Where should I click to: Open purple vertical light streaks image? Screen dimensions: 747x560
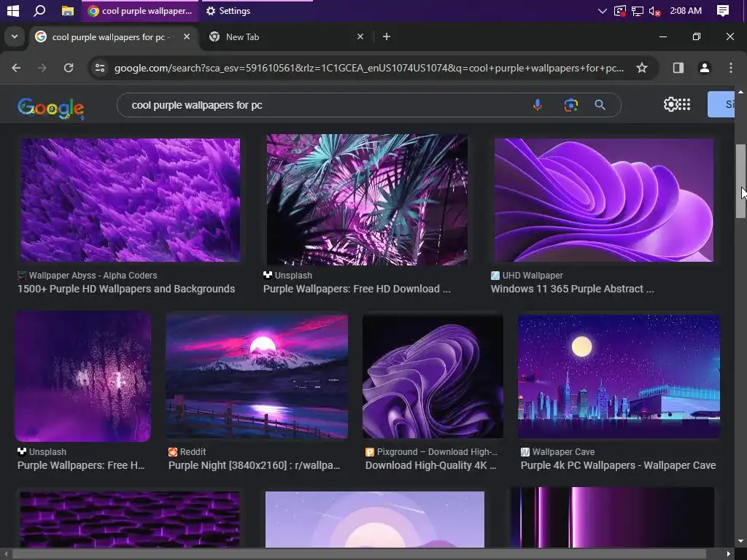click(x=612, y=517)
